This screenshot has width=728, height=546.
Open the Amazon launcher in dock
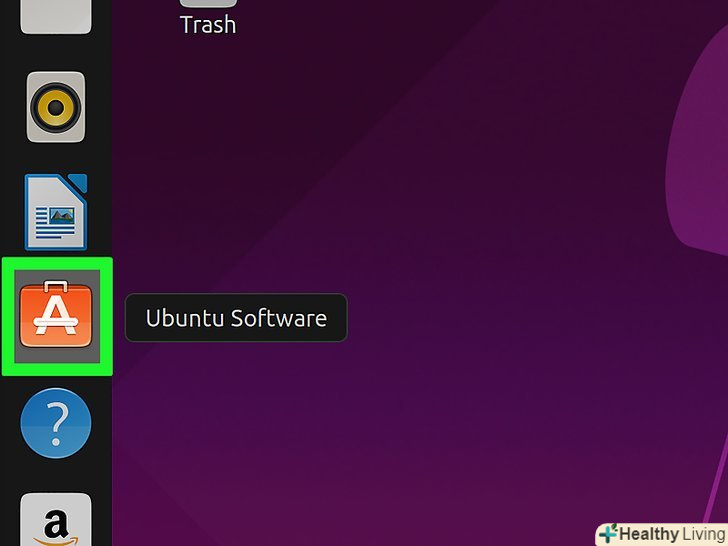coord(56,520)
